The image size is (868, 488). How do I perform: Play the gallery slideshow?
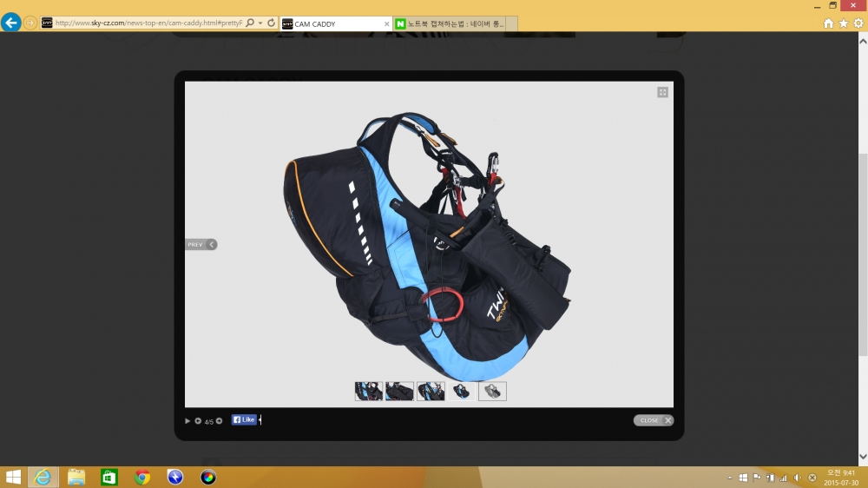click(x=187, y=421)
